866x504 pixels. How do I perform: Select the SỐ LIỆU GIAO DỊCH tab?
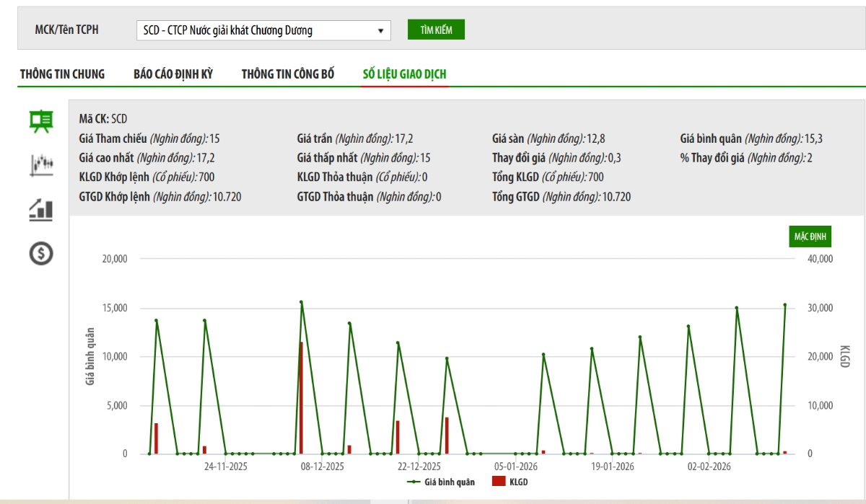click(404, 74)
